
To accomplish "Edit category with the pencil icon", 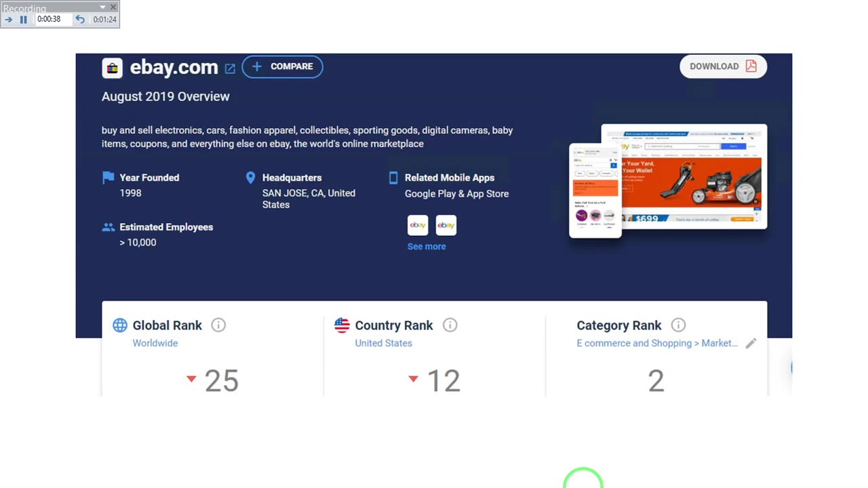I will coord(751,344).
